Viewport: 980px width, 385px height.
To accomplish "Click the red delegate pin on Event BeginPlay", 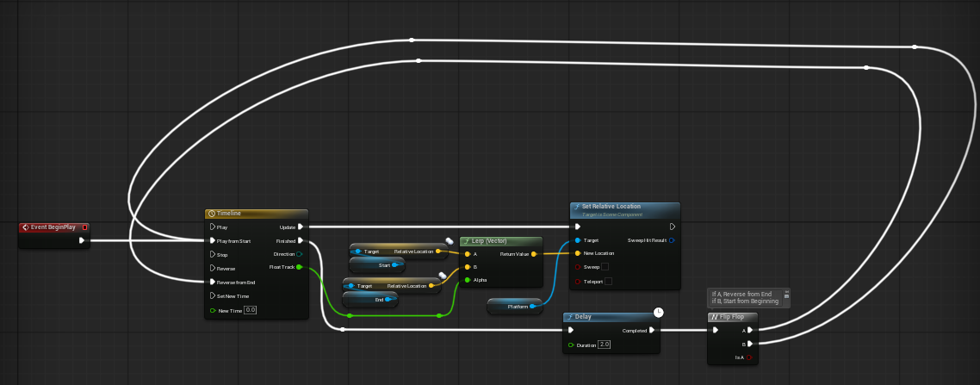I will click(x=85, y=227).
